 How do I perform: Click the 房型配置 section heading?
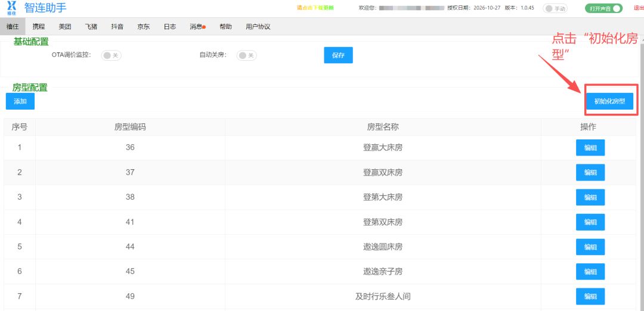click(x=30, y=88)
